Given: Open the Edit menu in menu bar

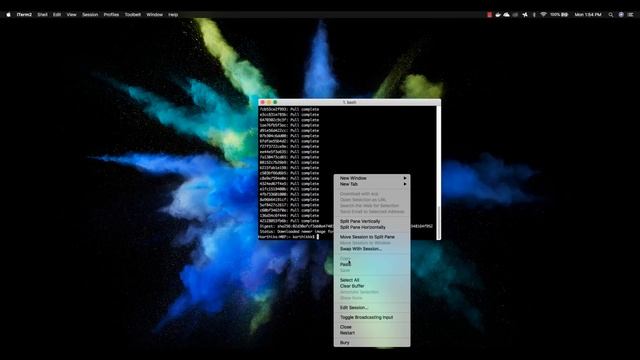Looking at the screenshot, I should (x=57, y=14).
